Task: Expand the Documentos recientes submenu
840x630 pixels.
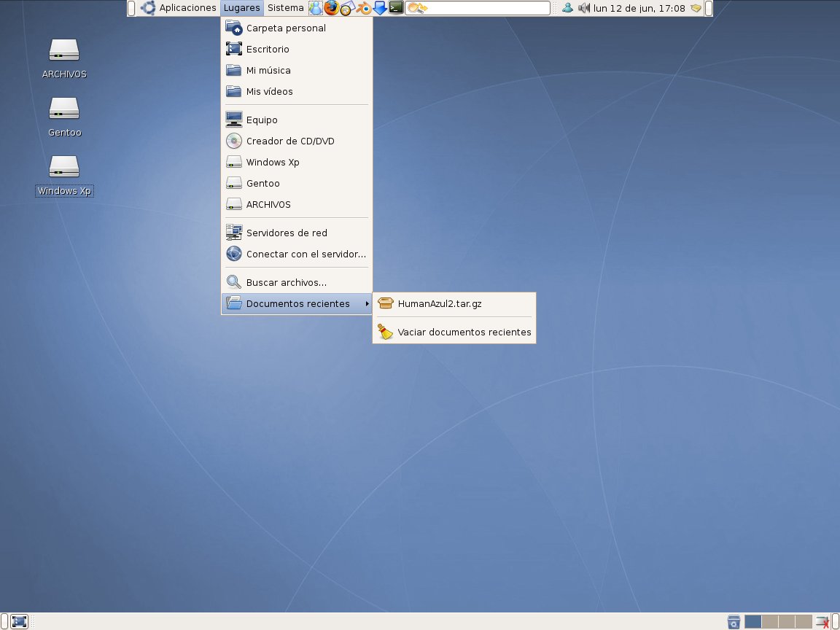Action: click(x=297, y=304)
